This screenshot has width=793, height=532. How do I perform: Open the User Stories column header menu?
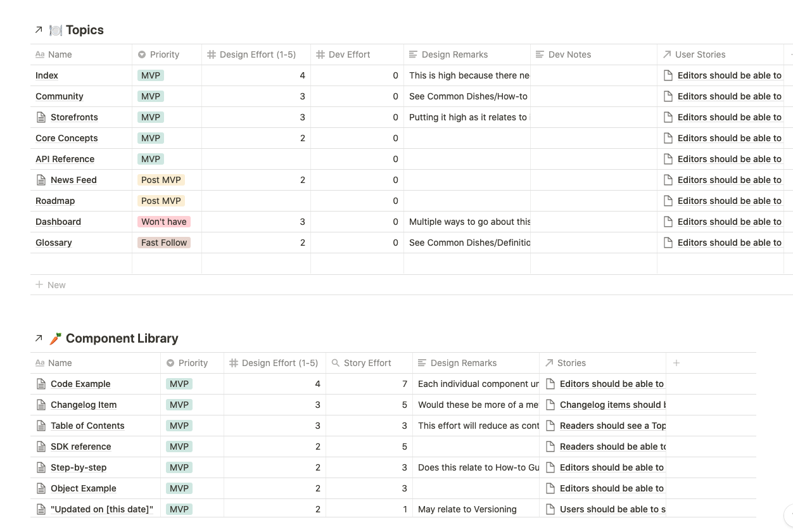click(721, 54)
